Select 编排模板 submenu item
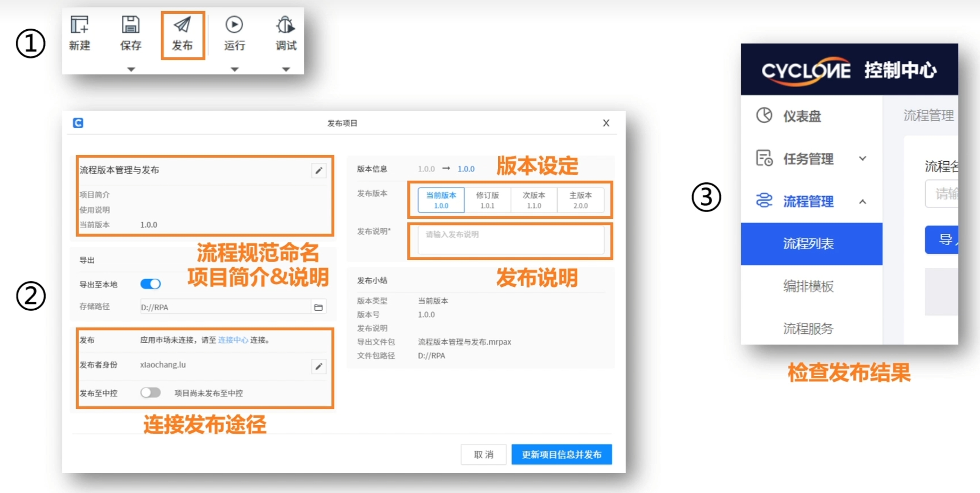 808,286
